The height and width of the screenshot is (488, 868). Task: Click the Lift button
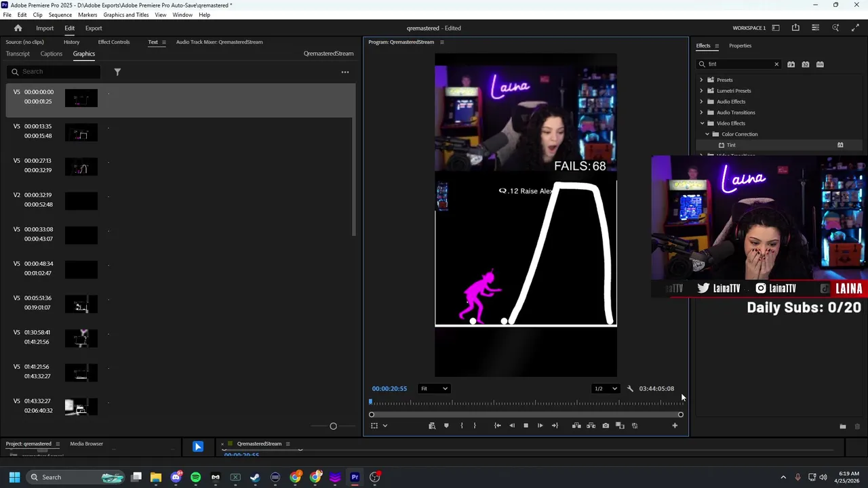[576, 426]
